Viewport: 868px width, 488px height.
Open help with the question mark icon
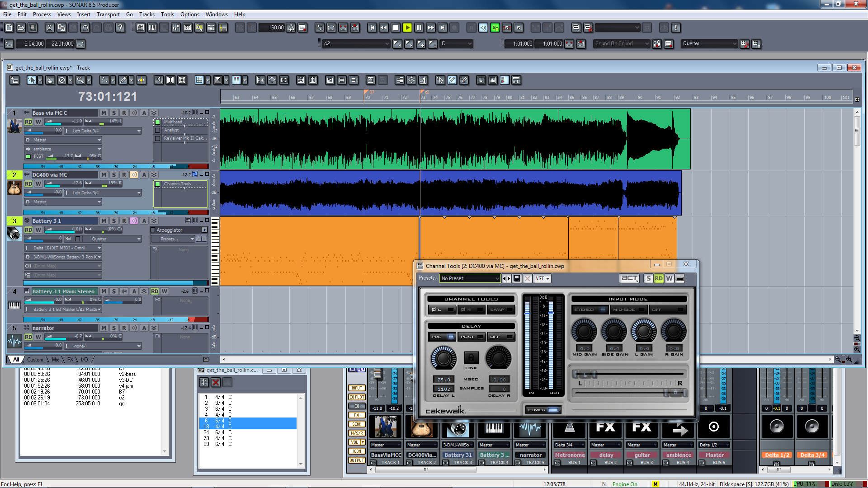click(x=120, y=28)
